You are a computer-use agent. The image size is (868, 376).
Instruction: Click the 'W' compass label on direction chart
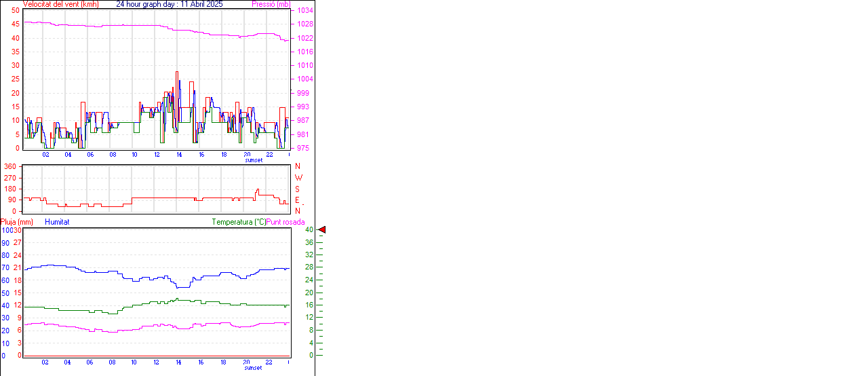pos(298,178)
